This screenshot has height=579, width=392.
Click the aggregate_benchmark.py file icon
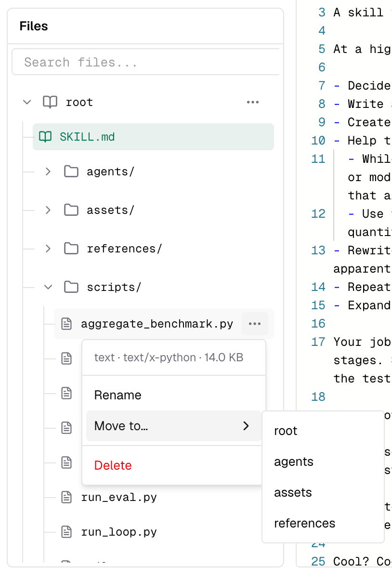(66, 324)
